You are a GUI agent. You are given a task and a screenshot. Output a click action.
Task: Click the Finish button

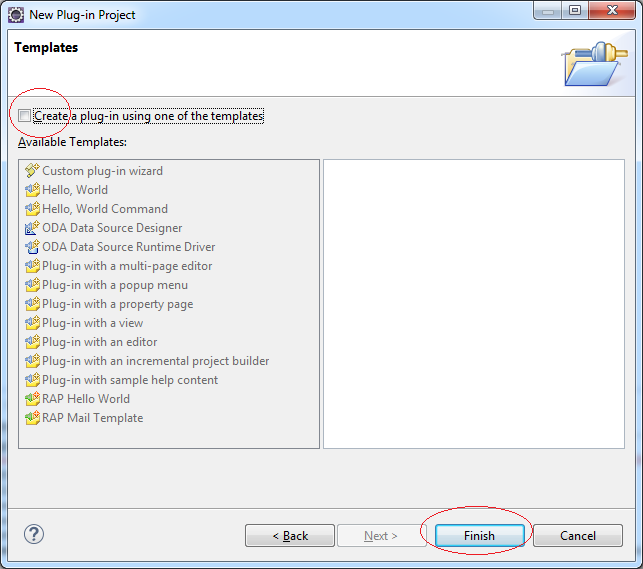pyautogui.click(x=479, y=535)
